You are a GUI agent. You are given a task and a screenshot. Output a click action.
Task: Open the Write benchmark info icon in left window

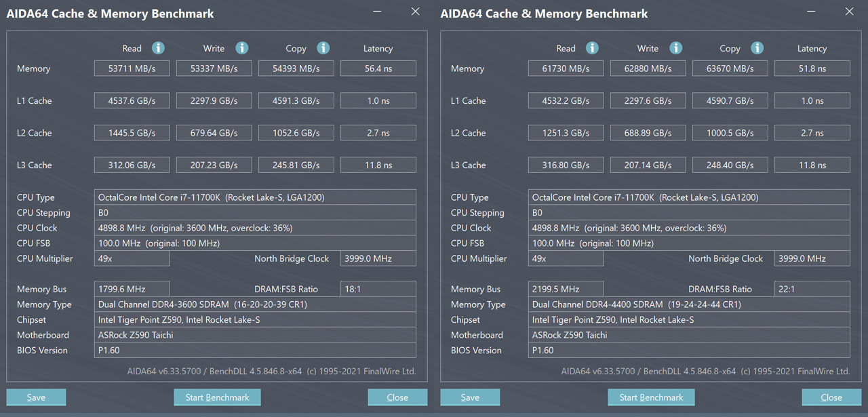pos(243,48)
